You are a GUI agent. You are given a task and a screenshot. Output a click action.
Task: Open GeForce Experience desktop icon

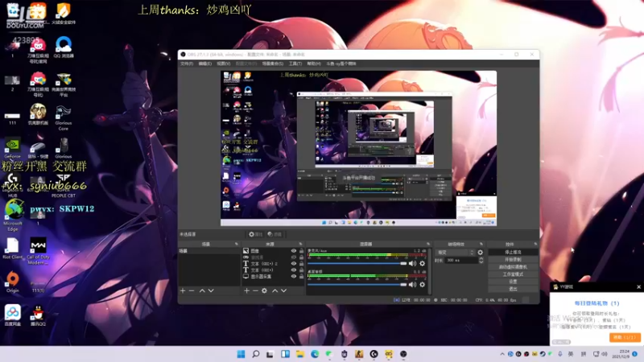(12, 148)
